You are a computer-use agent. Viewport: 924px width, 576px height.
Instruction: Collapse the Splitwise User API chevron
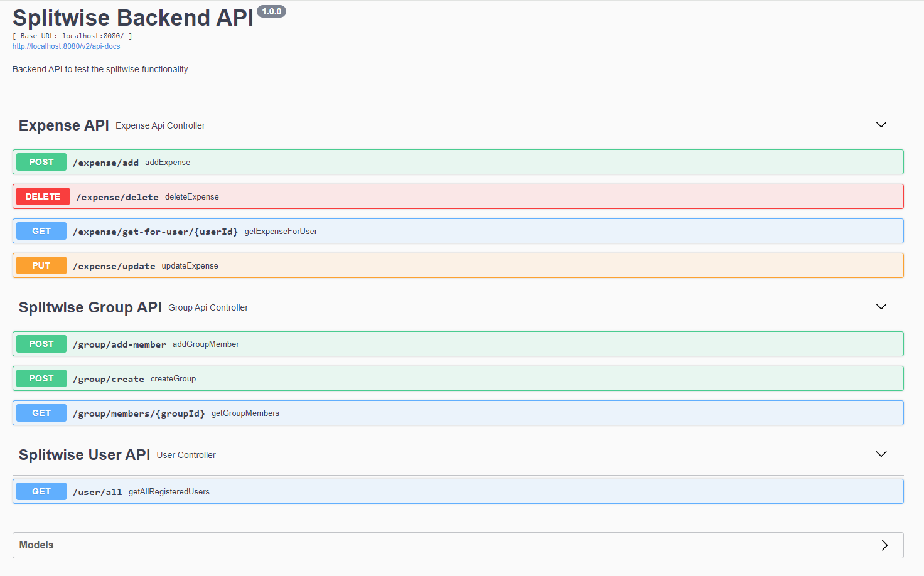point(881,454)
